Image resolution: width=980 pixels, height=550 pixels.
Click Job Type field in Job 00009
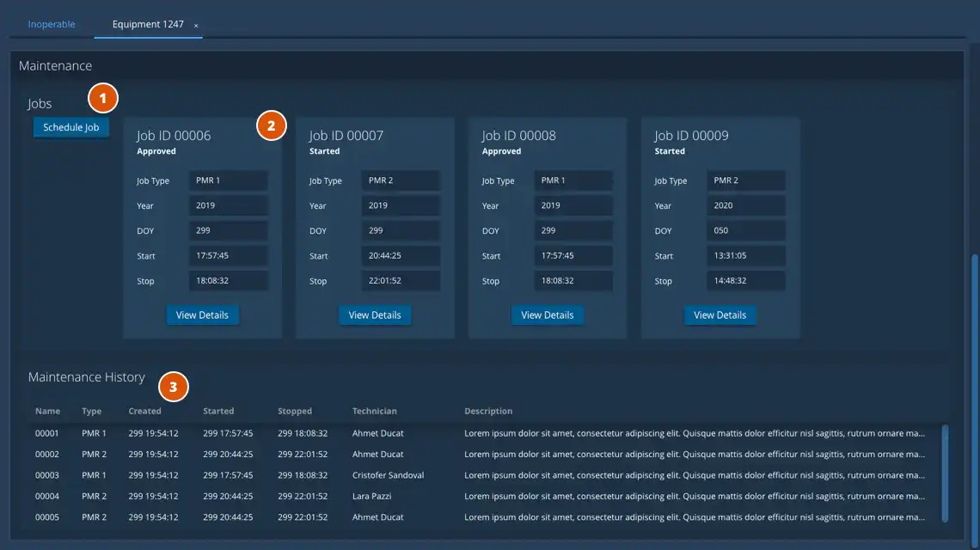[745, 180]
